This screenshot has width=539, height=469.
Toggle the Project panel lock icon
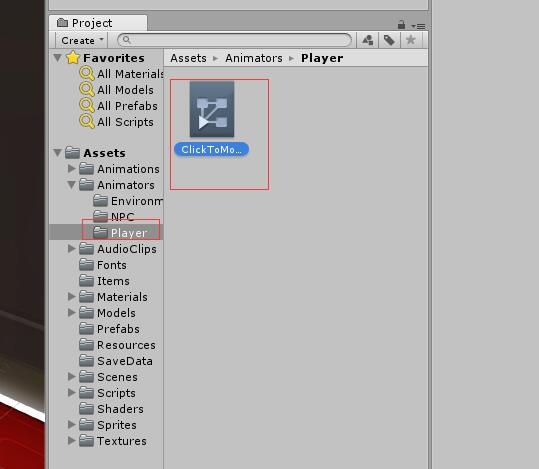coord(401,25)
